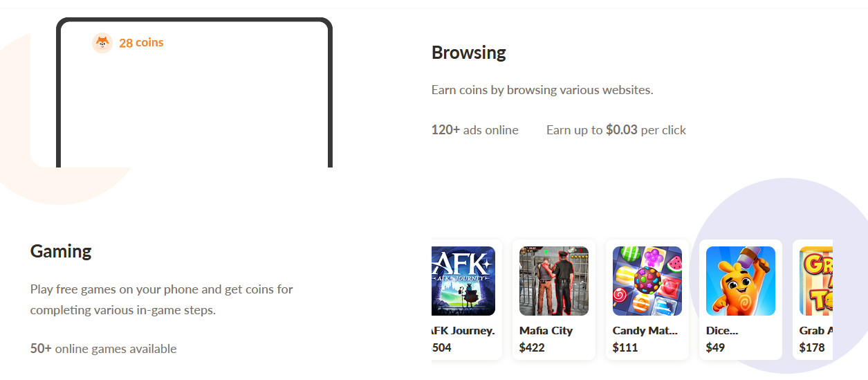Screen dimensions: 868x380
Task: Click the "Dice..." game title
Action: point(721,331)
